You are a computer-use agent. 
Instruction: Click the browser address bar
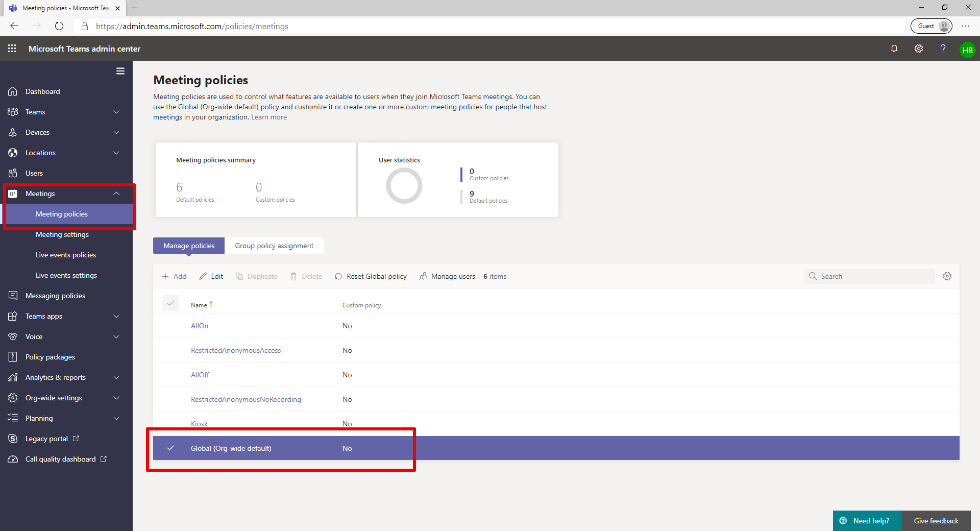(x=490, y=26)
